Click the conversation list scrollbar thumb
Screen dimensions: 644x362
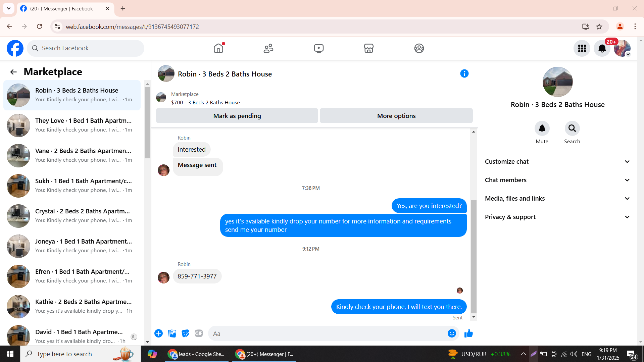[147, 122]
